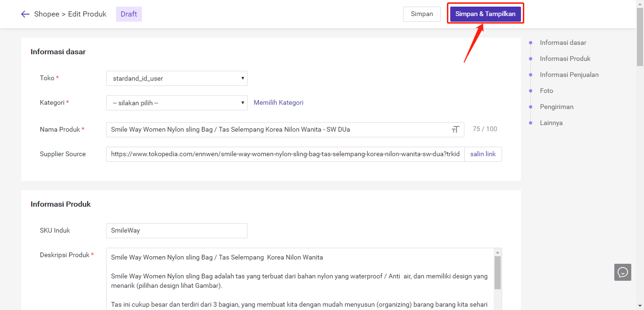
Task: Click Simpan & Tampilkan button
Action: 486,14
